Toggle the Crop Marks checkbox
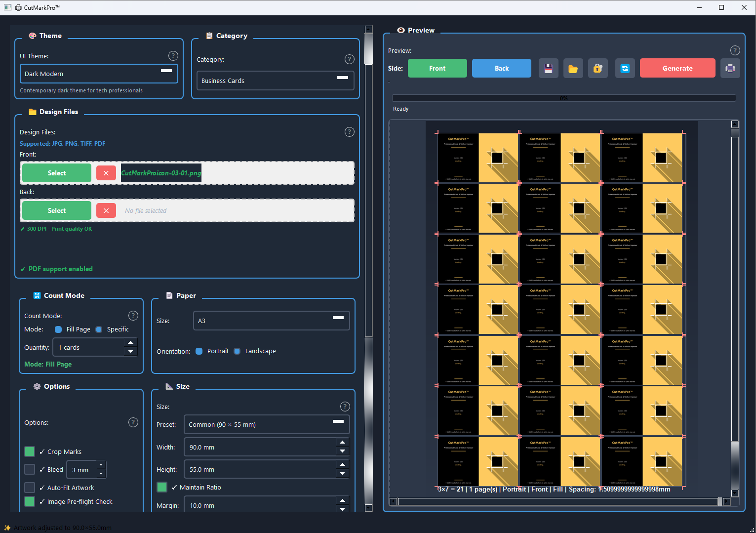The height and width of the screenshot is (533, 756). 30,451
